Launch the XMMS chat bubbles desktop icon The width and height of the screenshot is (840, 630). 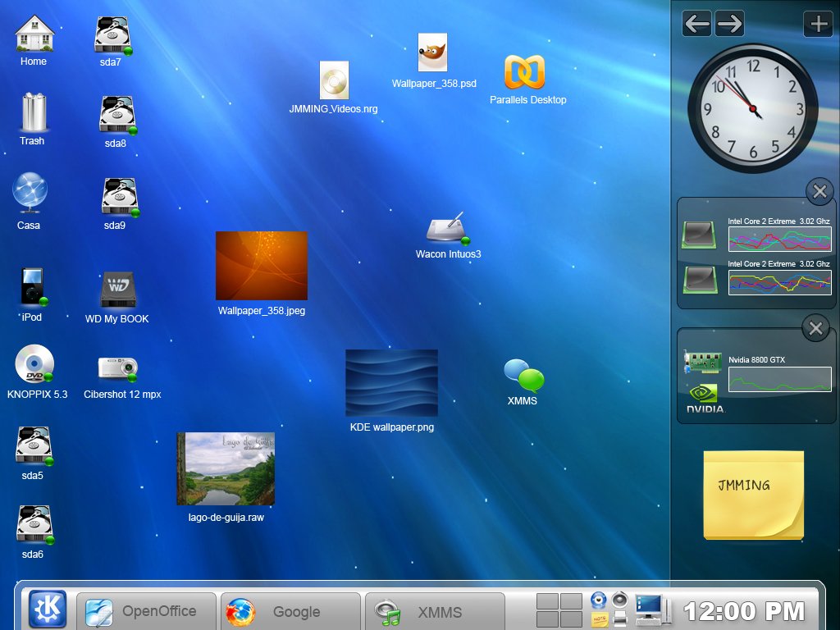point(523,374)
